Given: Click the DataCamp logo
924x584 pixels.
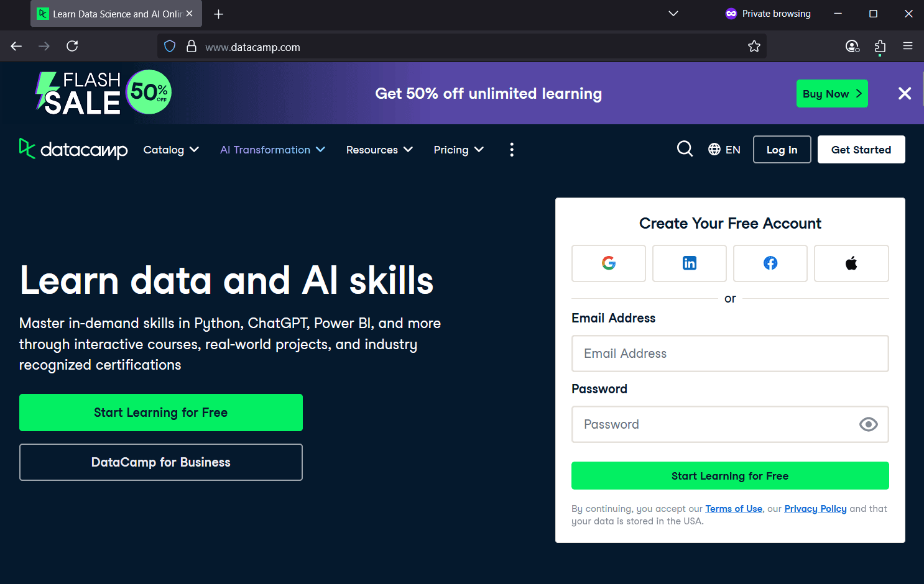Looking at the screenshot, I should [73, 149].
